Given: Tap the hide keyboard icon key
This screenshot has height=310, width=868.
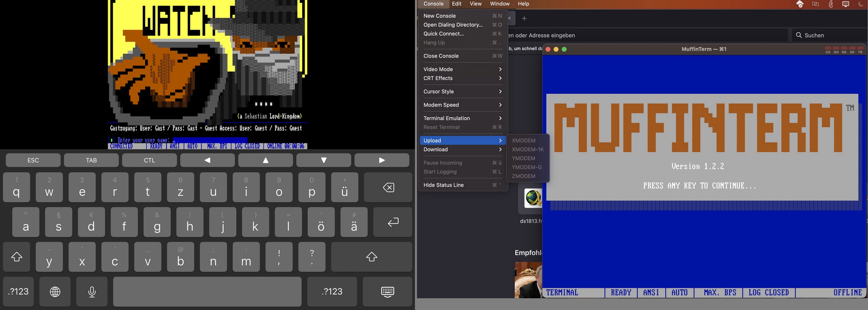Looking at the screenshot, I should [x=387, y=292].
